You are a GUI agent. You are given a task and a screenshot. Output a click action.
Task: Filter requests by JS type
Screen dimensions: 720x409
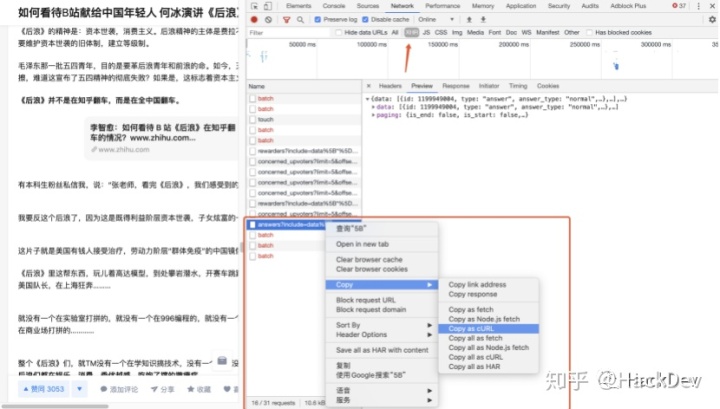click(426, 33)
